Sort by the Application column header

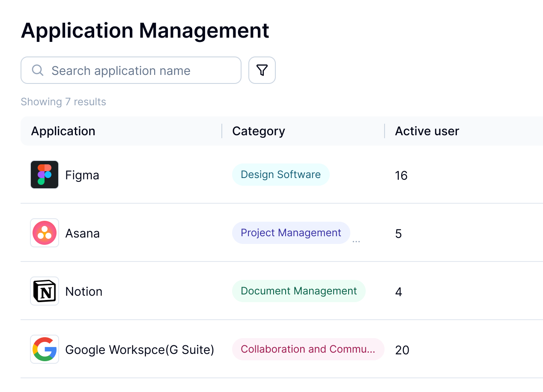click(63, 131)
